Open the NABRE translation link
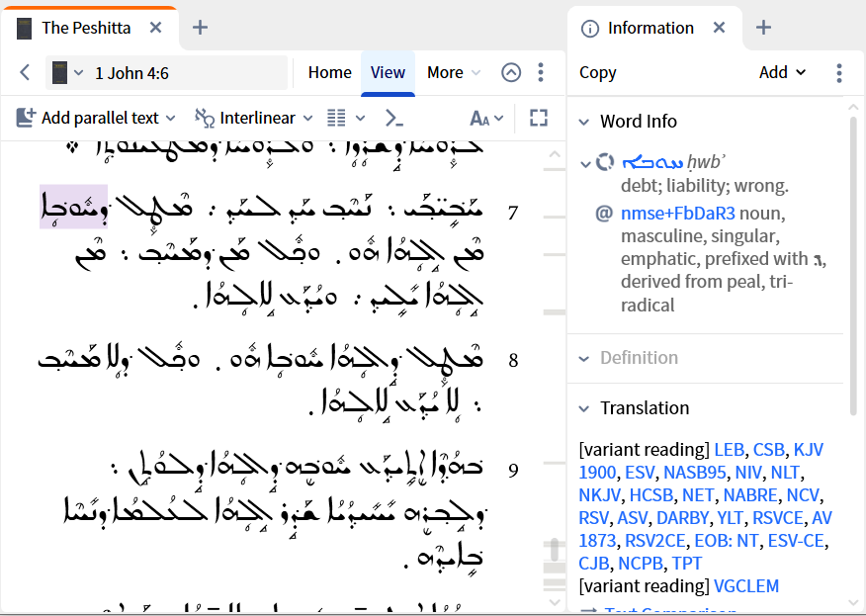The width and height of the screenshot is (866, 616). 750,495
